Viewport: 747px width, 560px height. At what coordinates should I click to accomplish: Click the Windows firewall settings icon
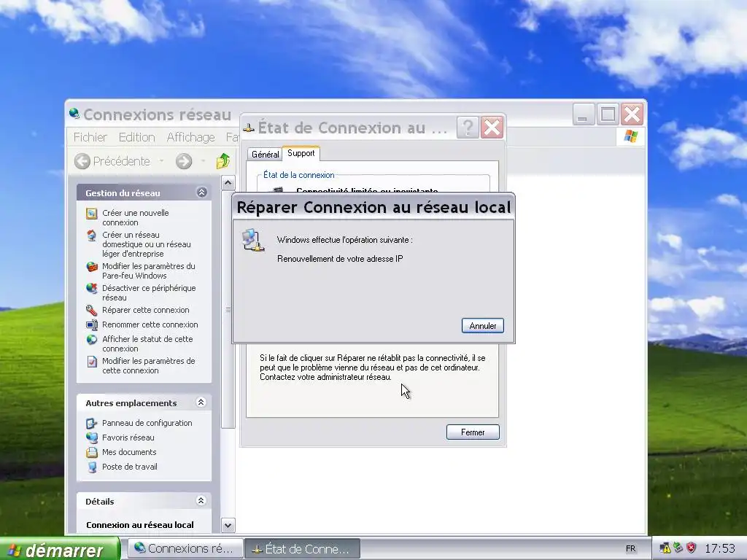click(x=91, y=267)
